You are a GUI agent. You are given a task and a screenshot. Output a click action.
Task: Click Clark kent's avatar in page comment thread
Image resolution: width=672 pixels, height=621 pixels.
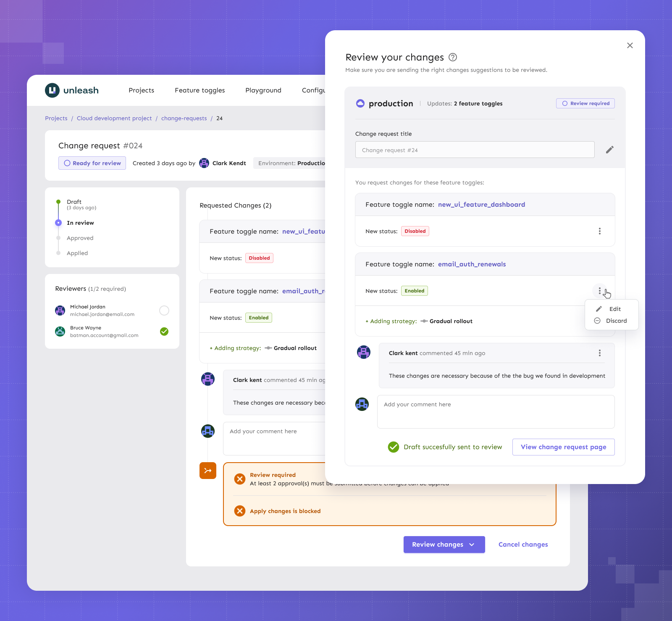click(x=208, y=379)
